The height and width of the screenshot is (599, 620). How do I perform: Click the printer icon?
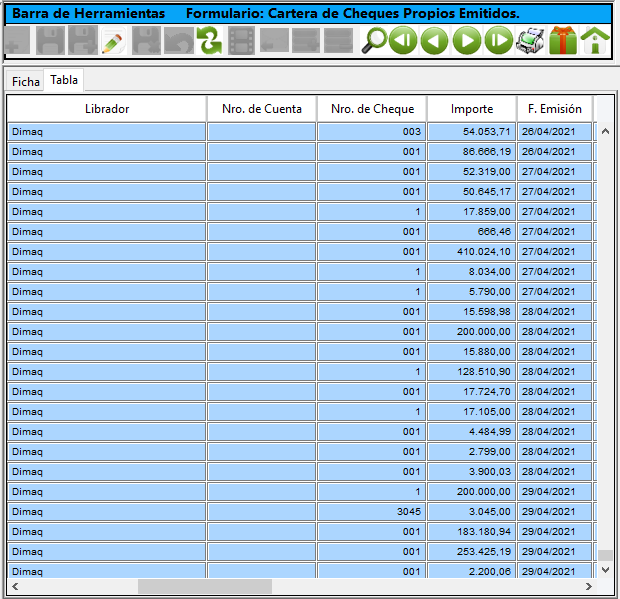pyautogui.click(x=530, y=40)
